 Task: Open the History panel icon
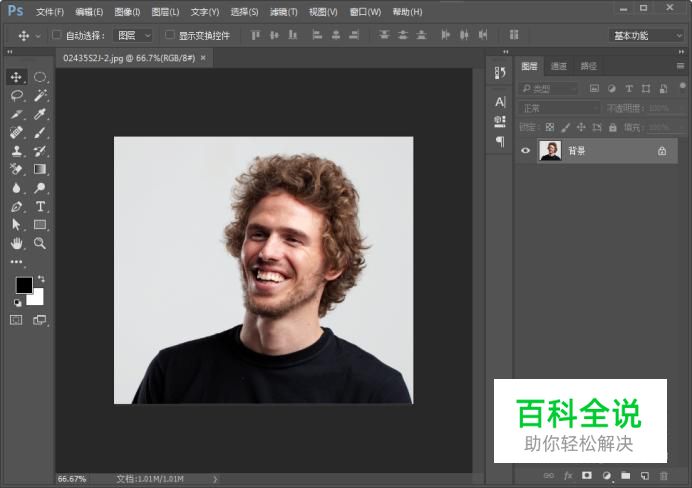tap(500, 73)
